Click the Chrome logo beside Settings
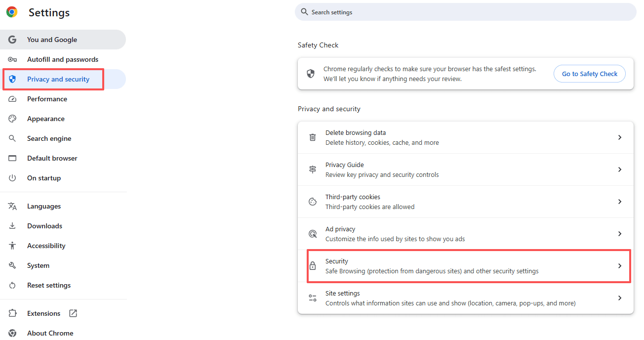The height and width of the screenshot is (340, 644). pos(12,12)
